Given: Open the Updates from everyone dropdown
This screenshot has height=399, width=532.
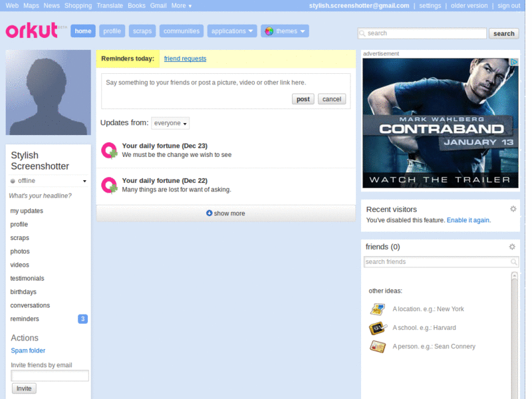Looking at the screenshot, I should pyautogui.click(x=170, y=123).
